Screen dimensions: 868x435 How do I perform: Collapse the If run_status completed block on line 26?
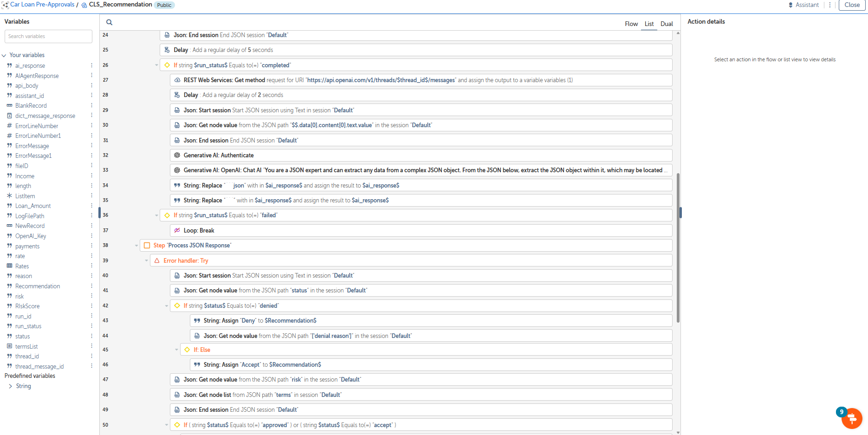(x=156, y=65)
